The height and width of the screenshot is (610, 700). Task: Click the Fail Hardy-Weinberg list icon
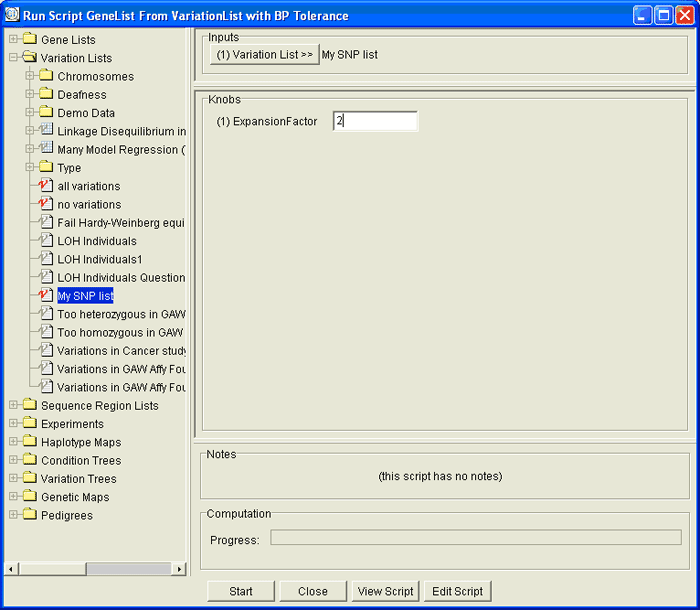click(x=45, y=222)
